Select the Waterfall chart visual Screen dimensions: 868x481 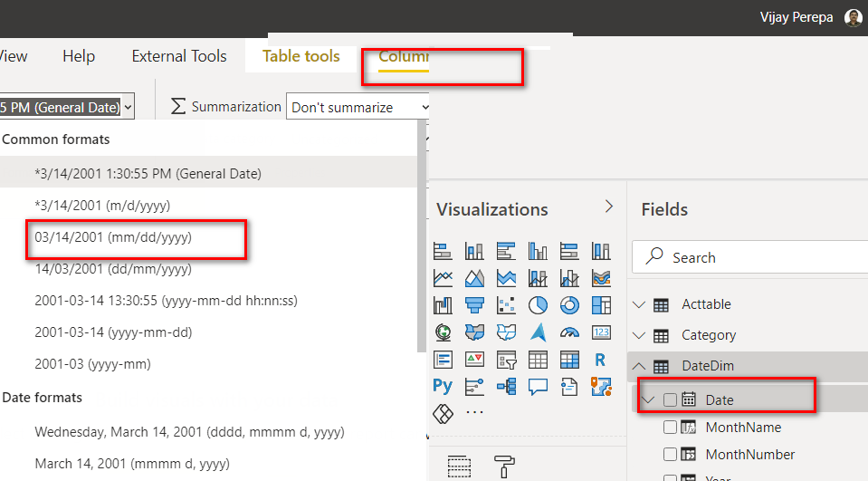443,304
